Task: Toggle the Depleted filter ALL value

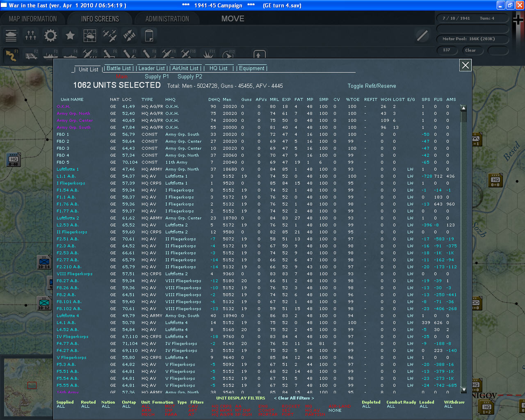Action: [366, 406]
